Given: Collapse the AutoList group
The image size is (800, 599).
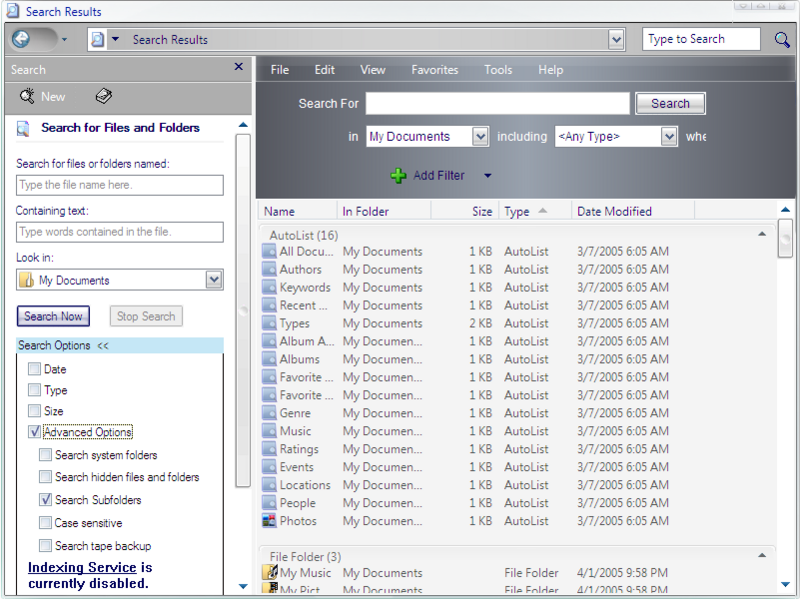Looking at the screenshot, I should click(763, 233).
